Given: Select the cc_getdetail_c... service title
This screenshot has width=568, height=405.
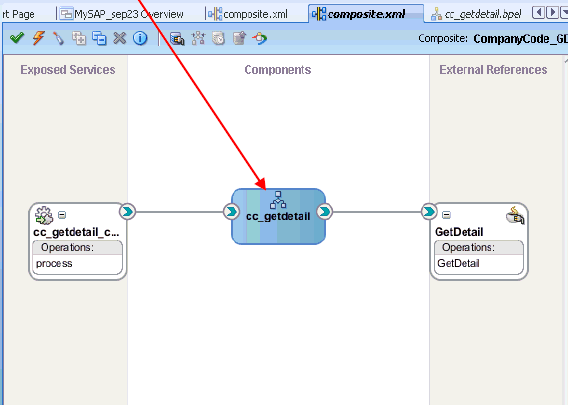Looking at the screenshot, I should [76, 232].
